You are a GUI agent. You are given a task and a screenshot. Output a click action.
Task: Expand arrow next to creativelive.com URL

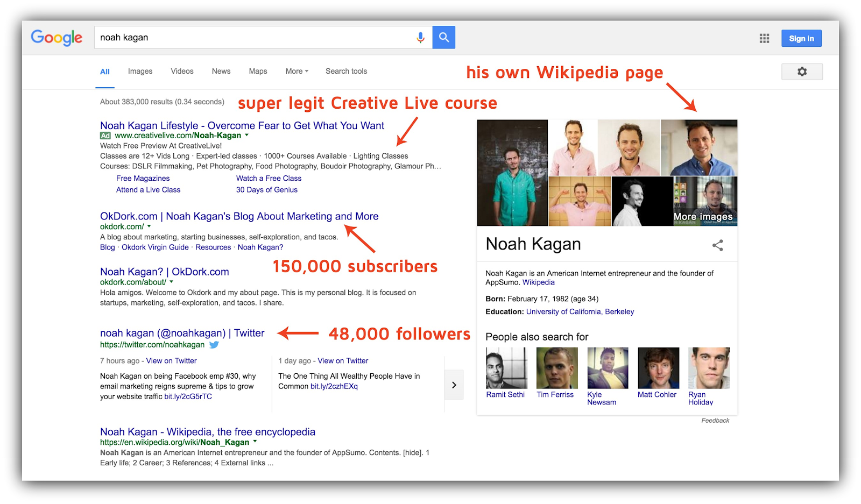coord(247,135)
